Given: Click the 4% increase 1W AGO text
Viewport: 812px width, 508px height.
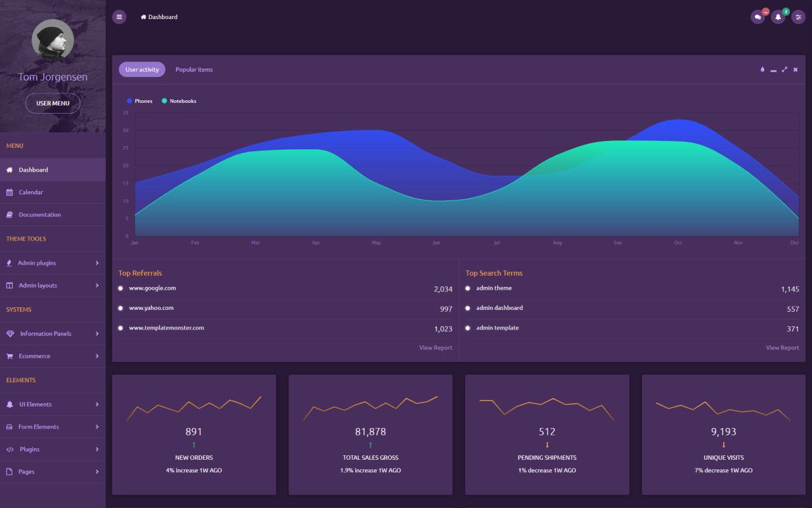Looking at the screenshot, I should [194, 471].
